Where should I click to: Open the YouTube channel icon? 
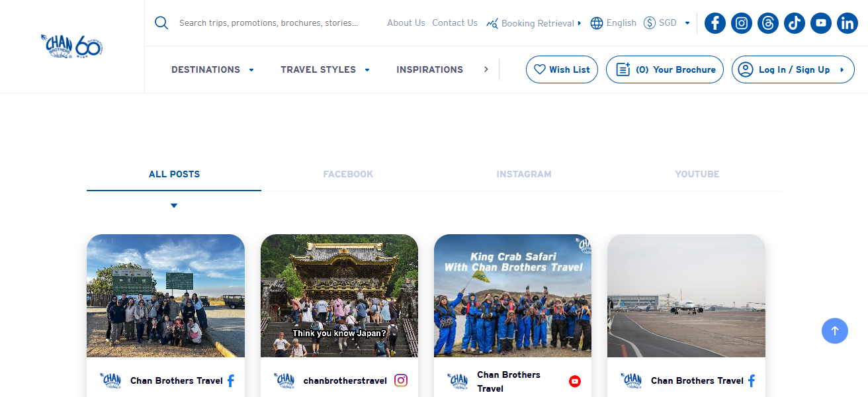tap(820, 22)
